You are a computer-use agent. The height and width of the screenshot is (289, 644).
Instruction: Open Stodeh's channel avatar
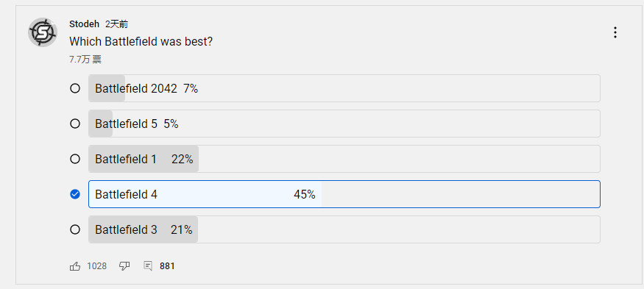tap(42, 32)
